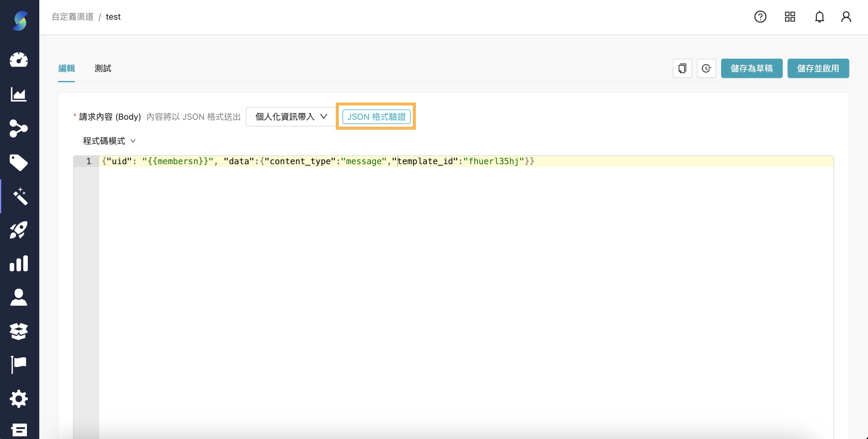Open the dashboard from the sidebar
Screen dimensions: 868x439
coord(19,60)
